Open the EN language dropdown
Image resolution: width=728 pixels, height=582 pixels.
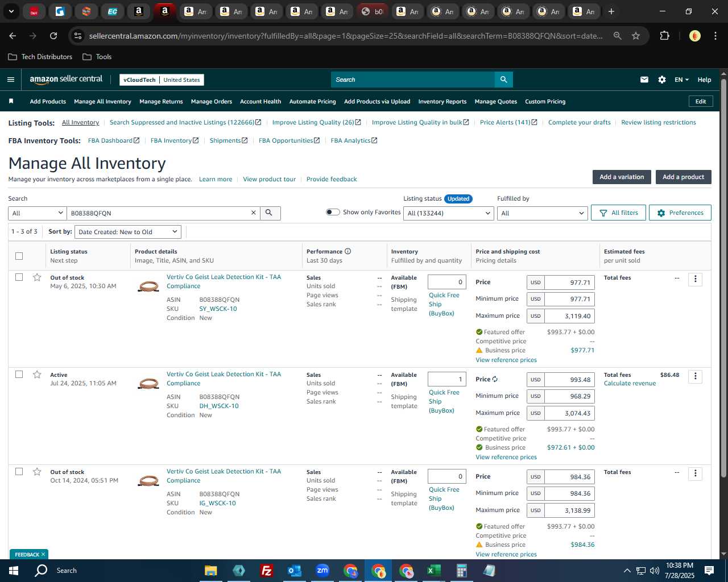click(x=681, y=80)
